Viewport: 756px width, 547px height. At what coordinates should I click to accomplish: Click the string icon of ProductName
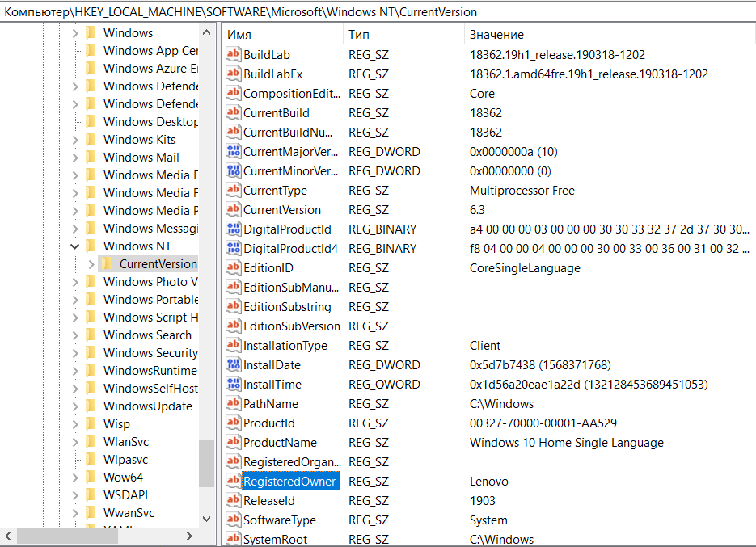(x=234, y=442)
